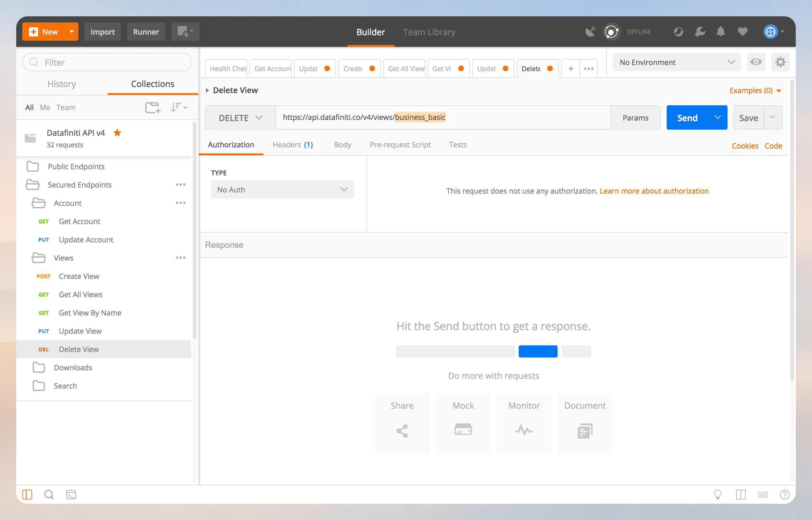812x520 pixels.
Task: Open the environment quick look eye icon
Action: [756, 62]
